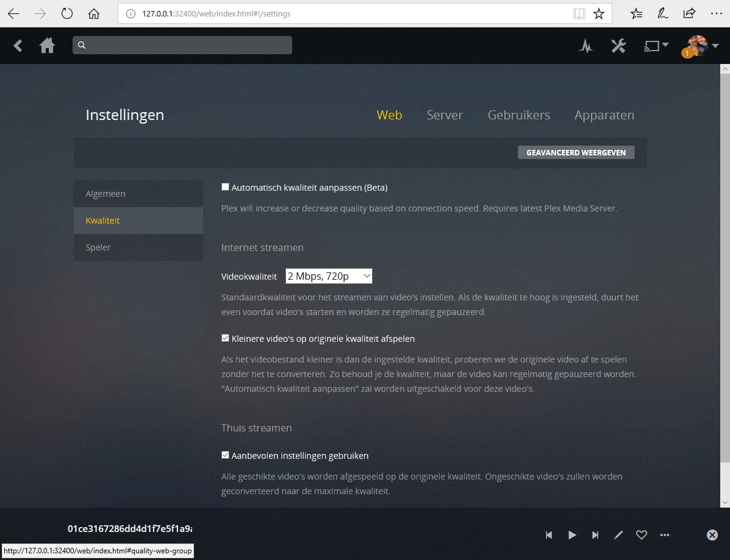
Task: Disable Kleinere video's op originele kwaliteit afspelen
Action: tap(225, 338)
